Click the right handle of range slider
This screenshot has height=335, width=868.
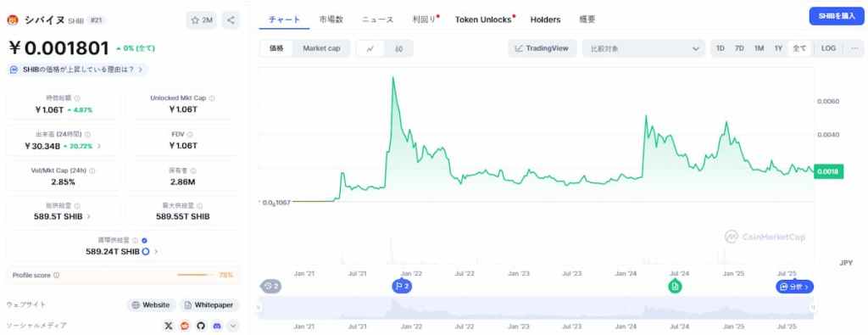(x=813, y=307)
